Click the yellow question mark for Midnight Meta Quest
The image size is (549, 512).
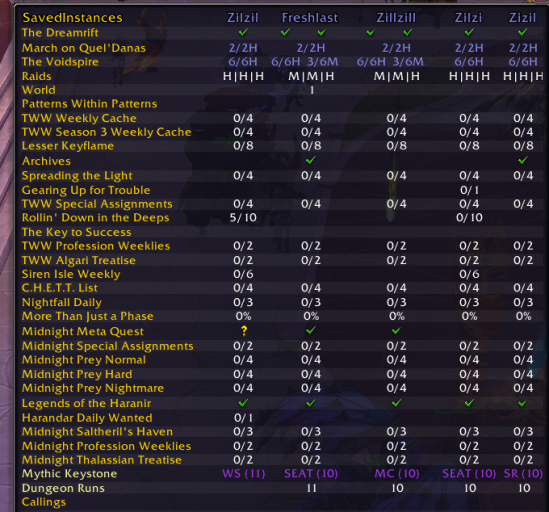244,331
